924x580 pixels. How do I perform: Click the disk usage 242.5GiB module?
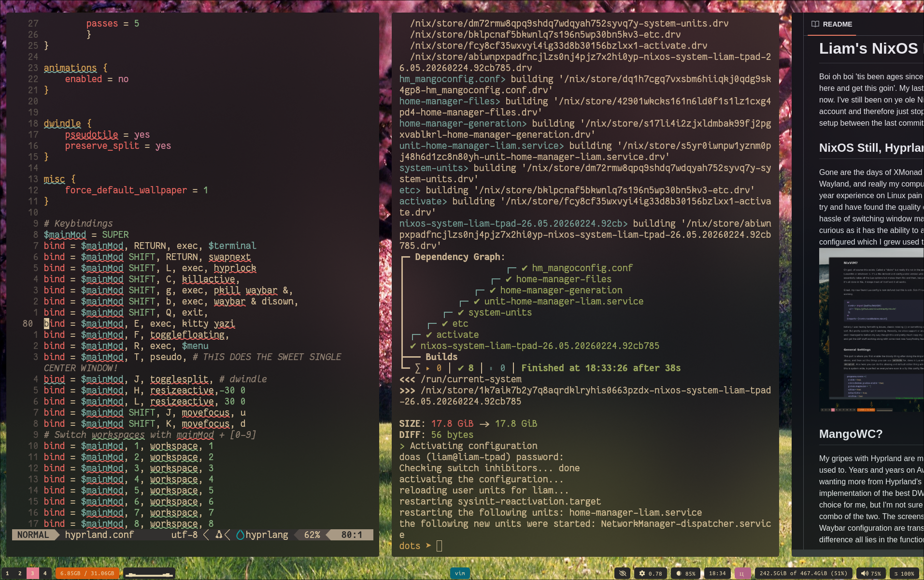pos(803,573)
